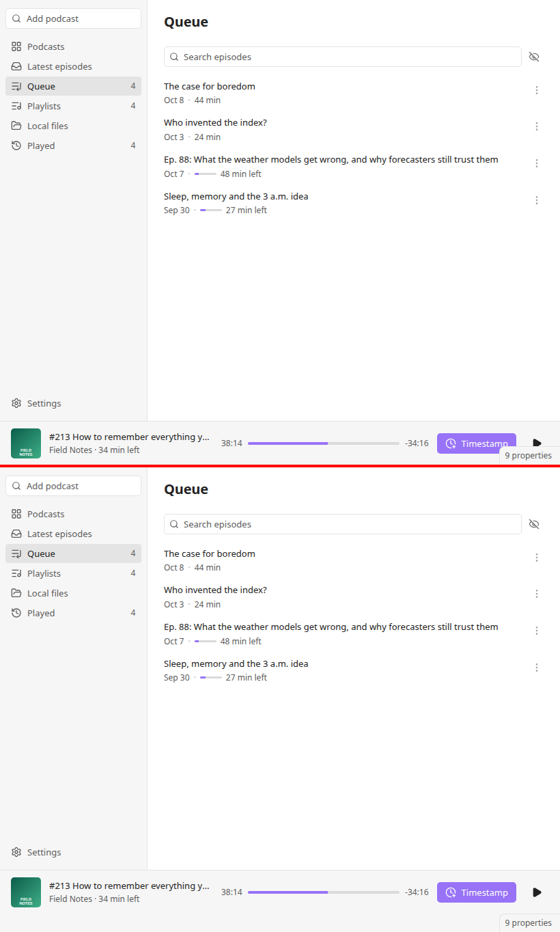Open Latest episodes in the lower sidebar
Viewport: 560px width, 932px height.
[73, 534]
